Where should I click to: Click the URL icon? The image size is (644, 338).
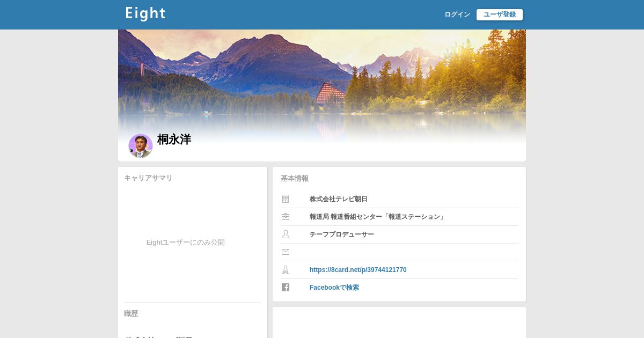286,270
